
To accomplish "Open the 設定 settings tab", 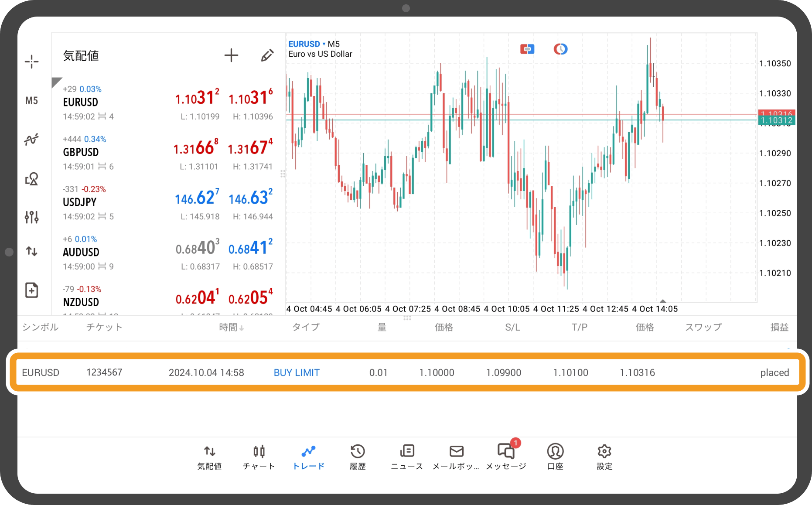I will tap(604, 457).
